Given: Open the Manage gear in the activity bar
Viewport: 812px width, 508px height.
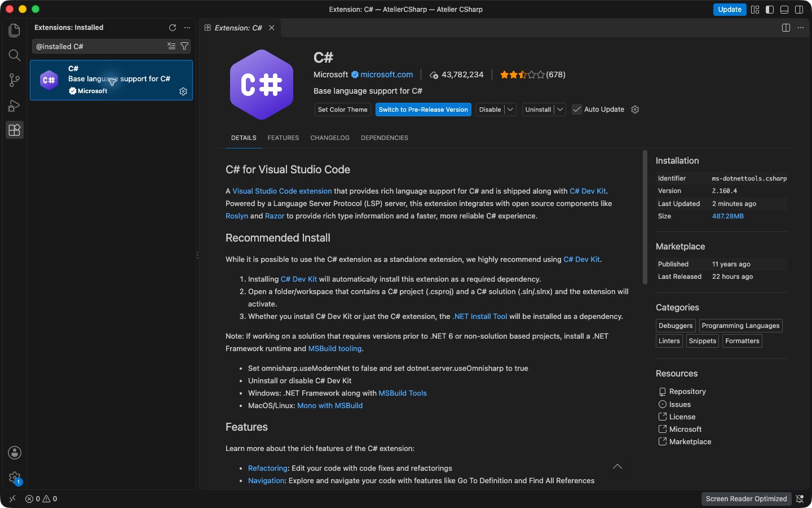Looking at the screenshot, I should (x=15, y=478).
